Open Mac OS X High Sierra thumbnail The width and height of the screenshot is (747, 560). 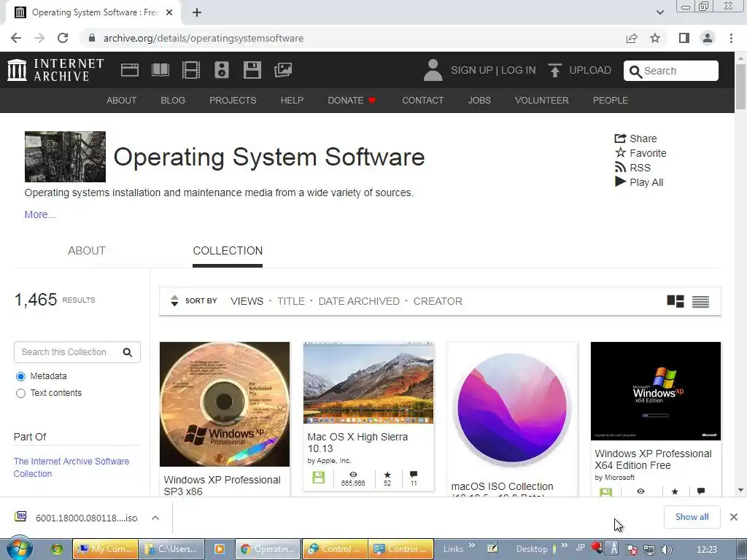[x=368, y=383]
